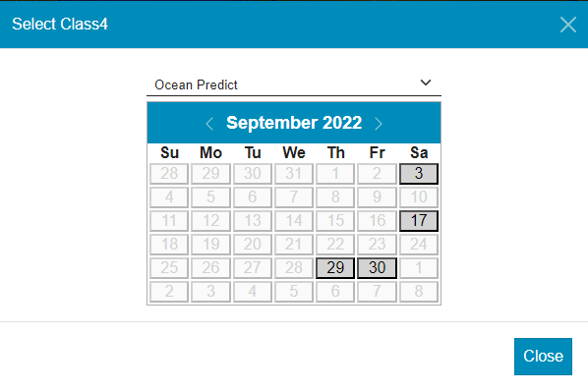This screenshot has height=391, width=588.
Task: Click disabled date 24
Action: click(x=419, y=245)
